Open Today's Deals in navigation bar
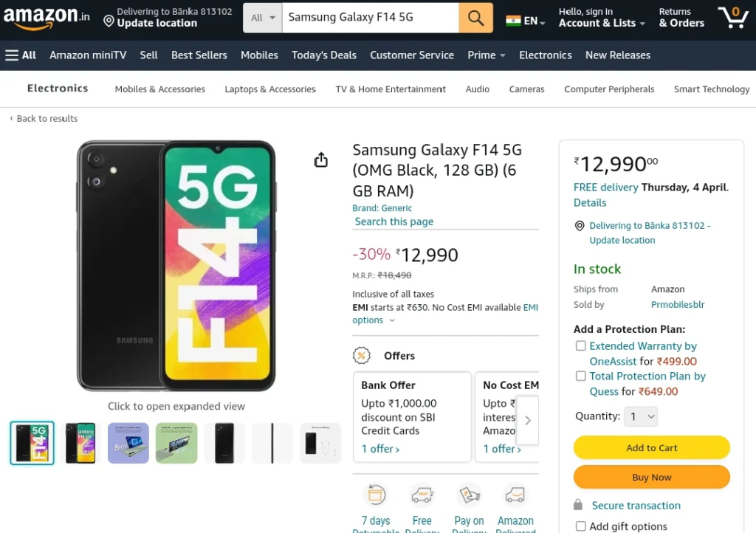The height and width of the screenshot is (533, 756). click(324, 55)
